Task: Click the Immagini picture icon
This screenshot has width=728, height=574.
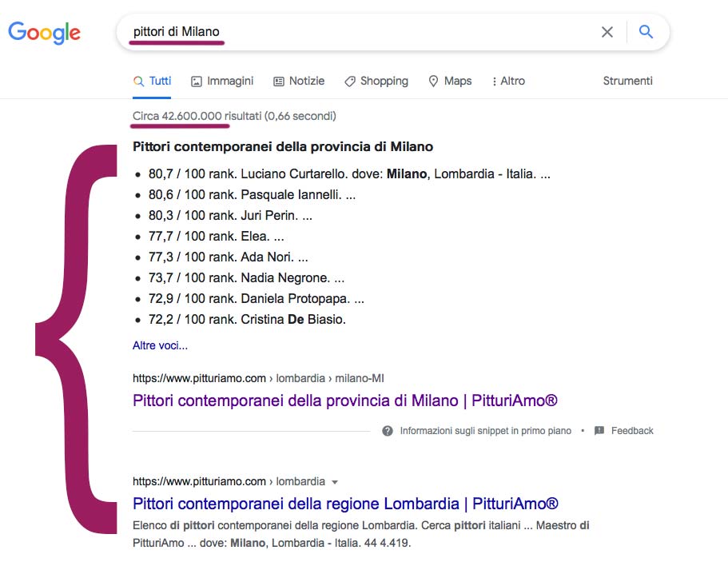Action: (x=197, y=82)
